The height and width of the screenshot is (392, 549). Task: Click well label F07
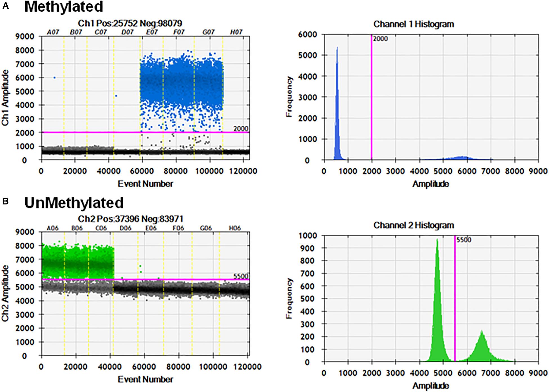[x=178, y=32]
